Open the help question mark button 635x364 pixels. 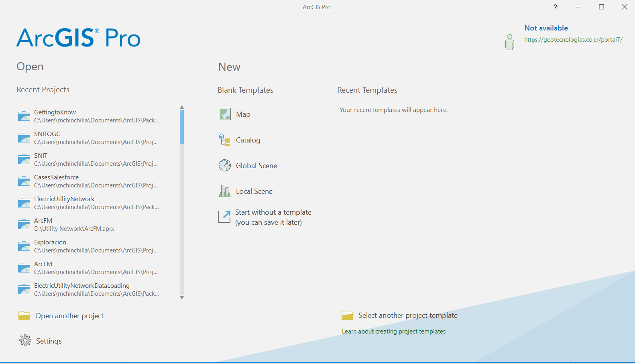(x=556, y=7)
